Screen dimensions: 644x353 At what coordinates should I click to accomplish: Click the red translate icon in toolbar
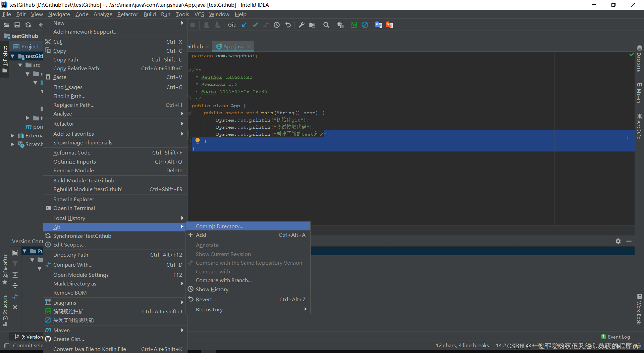[389, 25]
